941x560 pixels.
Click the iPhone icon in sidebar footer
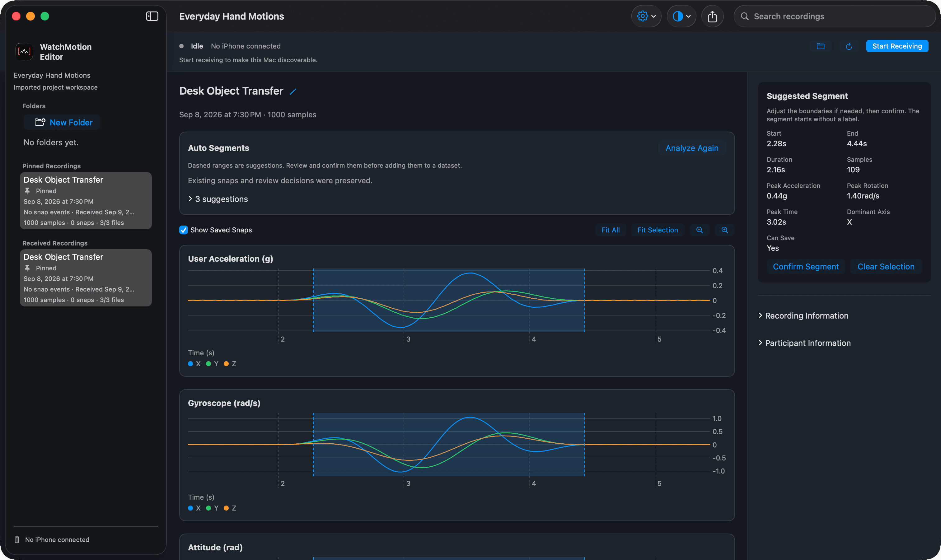tap(17, 540)
